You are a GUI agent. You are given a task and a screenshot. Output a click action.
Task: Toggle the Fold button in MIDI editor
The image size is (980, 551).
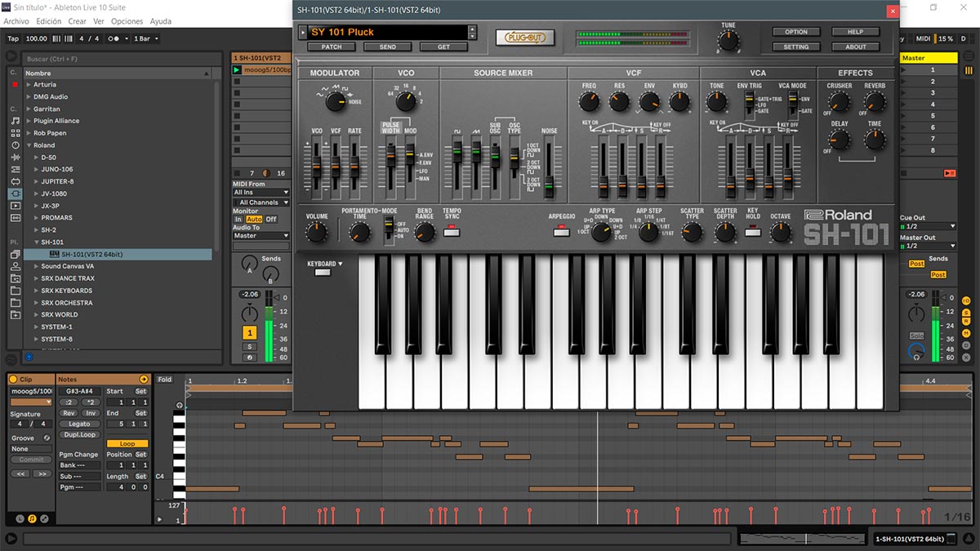tap(165, 380)
